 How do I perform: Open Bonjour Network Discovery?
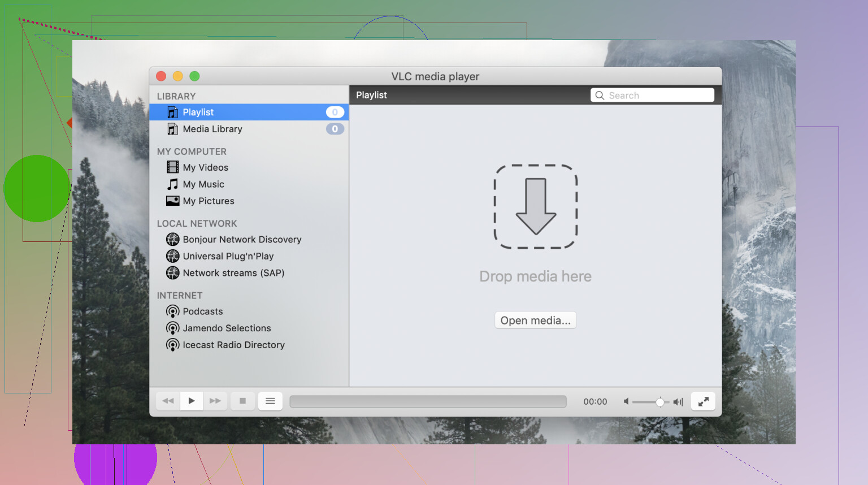pos(241,240)
